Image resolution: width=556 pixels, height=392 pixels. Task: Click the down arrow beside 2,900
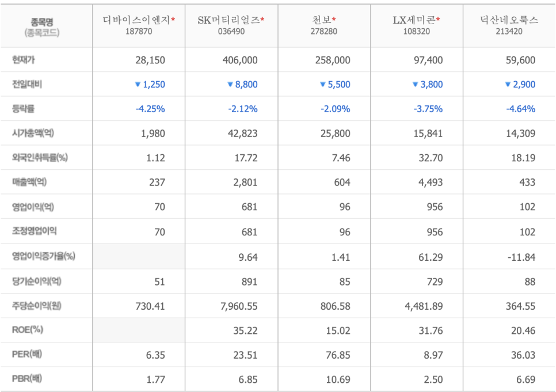[508, 85]
